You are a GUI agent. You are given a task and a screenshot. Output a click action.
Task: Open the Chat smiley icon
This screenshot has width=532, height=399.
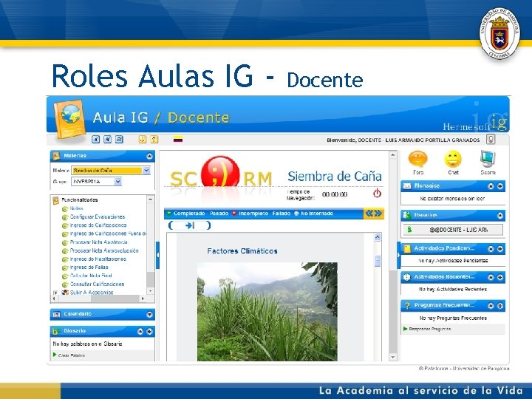(x=453, y=159)
